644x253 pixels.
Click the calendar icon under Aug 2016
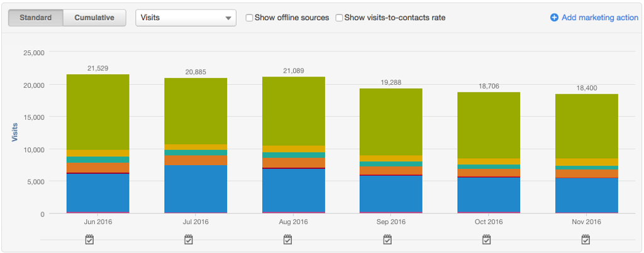point(287,239)
